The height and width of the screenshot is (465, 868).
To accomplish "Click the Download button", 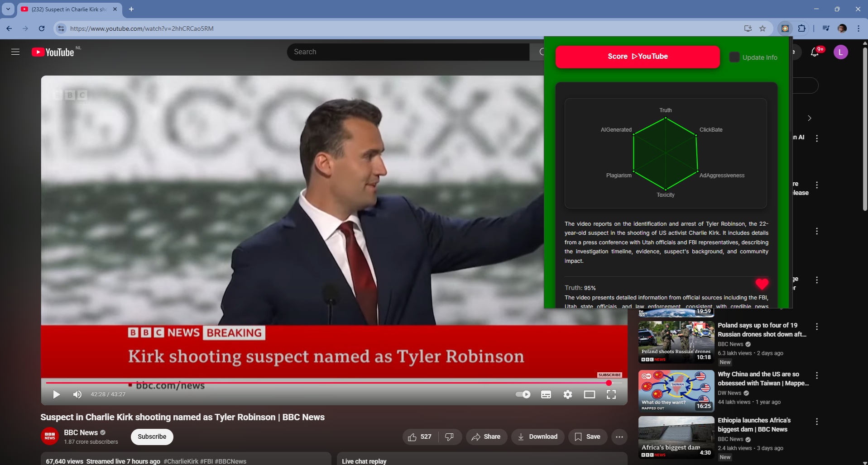I will click(537, 437).
